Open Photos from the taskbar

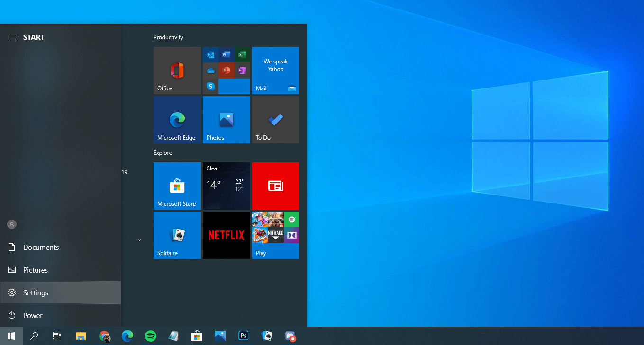220,336
